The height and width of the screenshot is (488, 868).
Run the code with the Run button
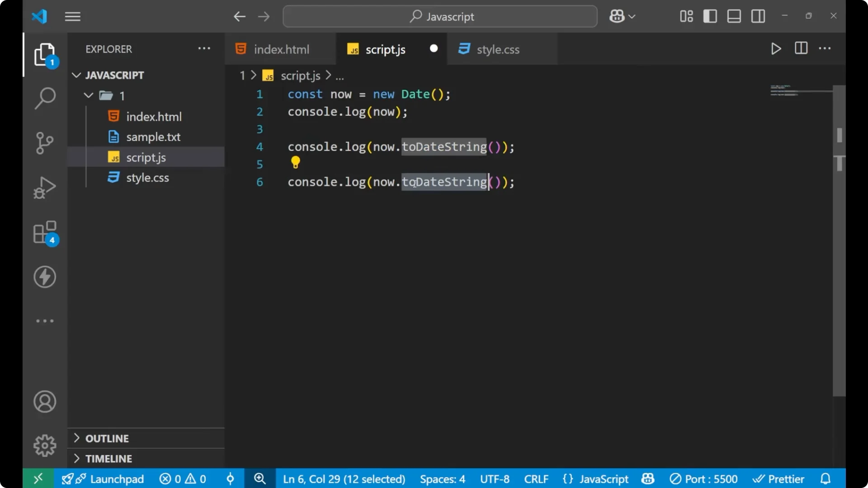(776, 49)
